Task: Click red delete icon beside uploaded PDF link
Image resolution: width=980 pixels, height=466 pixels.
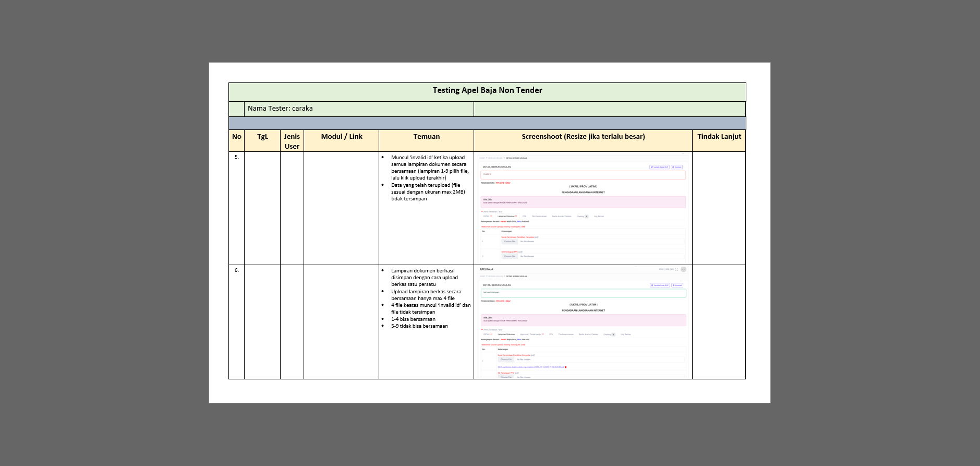Action: pos(566,367)
